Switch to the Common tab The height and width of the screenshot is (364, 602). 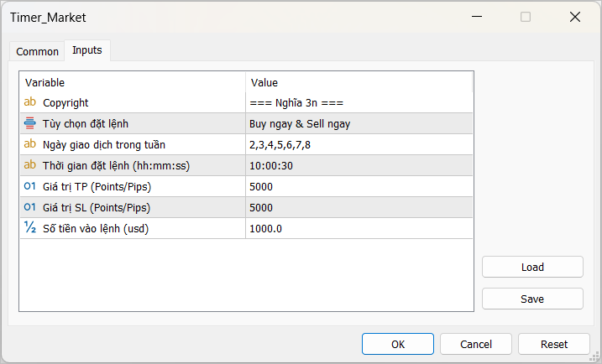(38, 51)
